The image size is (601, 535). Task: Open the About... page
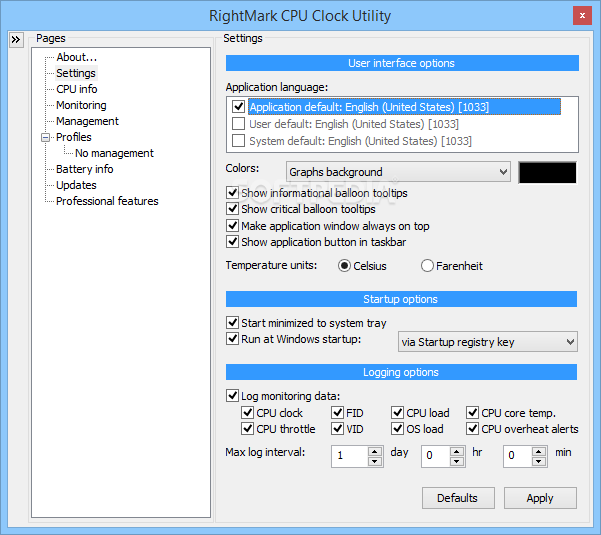[77, 57]
